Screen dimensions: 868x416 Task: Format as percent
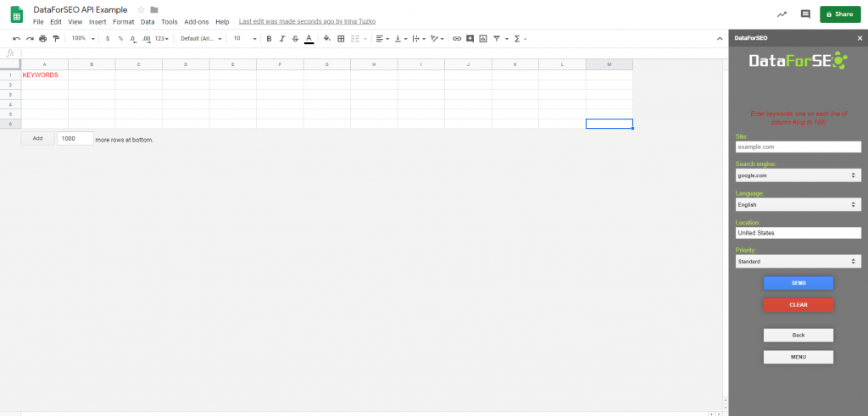[x=120, y=39]
